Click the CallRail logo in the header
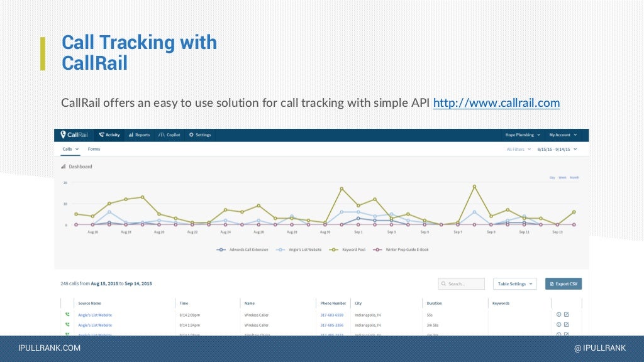644x362 pixels. pos(74,134)
